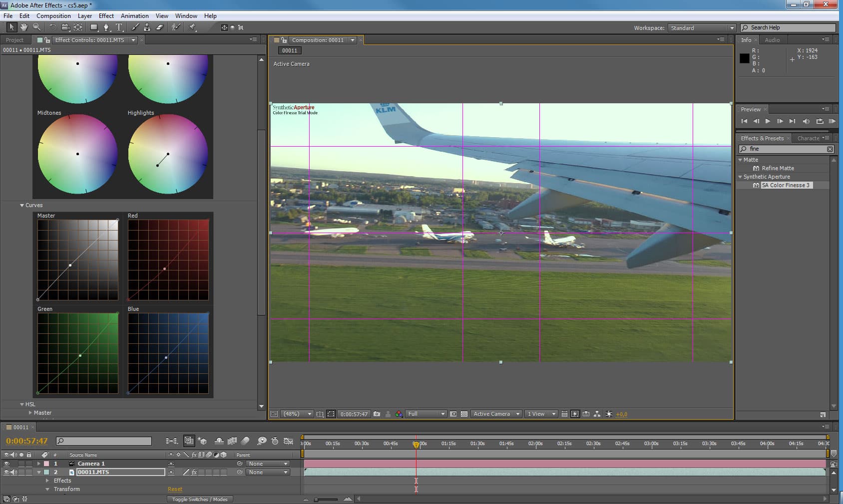The image size is (843, 504).
Task: Open the Workspace Standard dropdown
Action: point(702,28)
